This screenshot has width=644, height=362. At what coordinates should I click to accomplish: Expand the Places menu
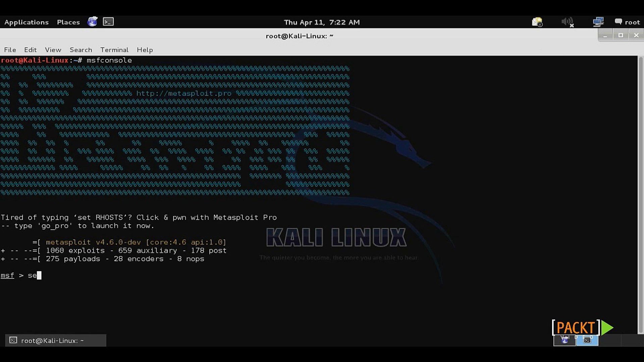(68, 22)
